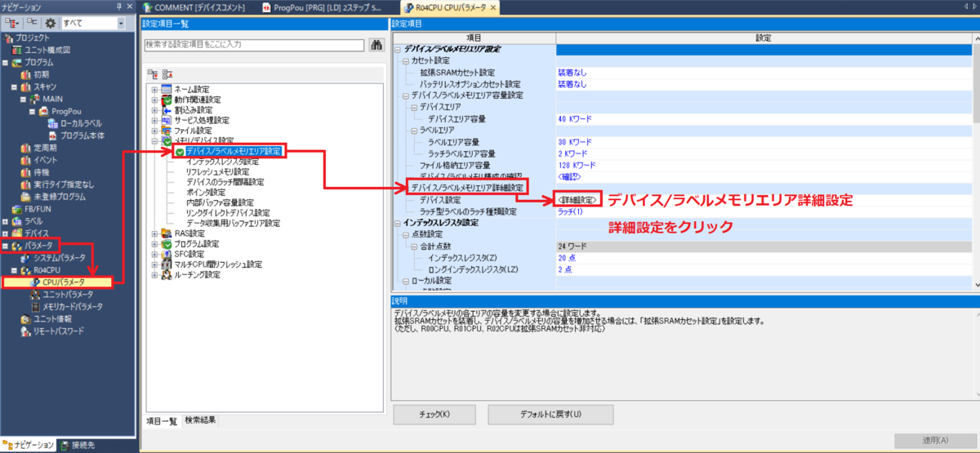Click ネーム設定 item icon in settings tree
This screenshot has width=980, height=453.
pos(167,88)
